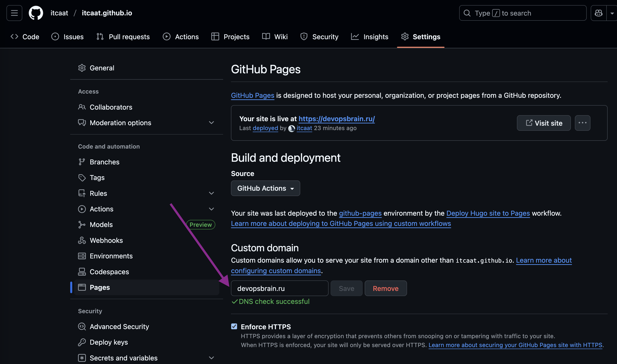The image size is (617, 364).
Task: Click the search magnifier icon
Action: [467, 13]
